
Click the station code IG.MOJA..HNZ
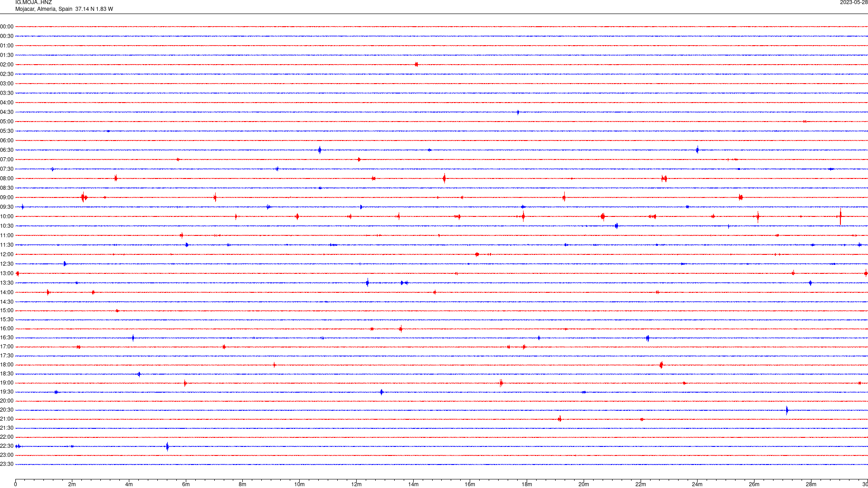coord(33,2)
